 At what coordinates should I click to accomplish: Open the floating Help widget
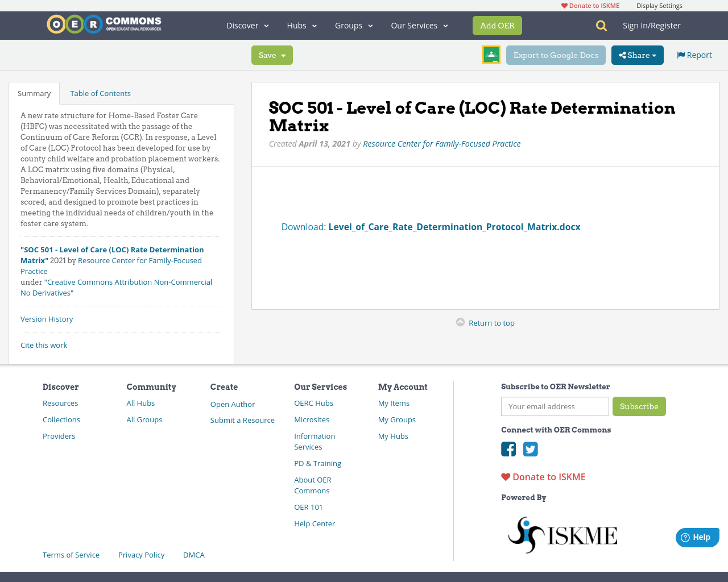[x=697, y=537]
